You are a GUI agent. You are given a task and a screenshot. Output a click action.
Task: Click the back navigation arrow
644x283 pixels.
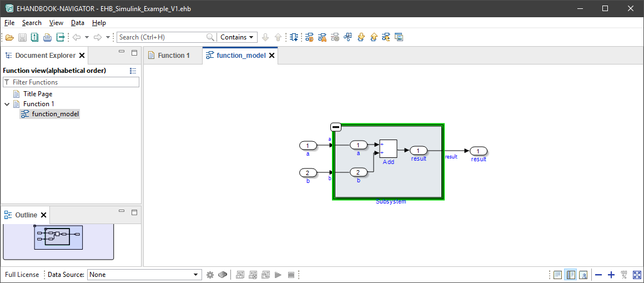77,37
